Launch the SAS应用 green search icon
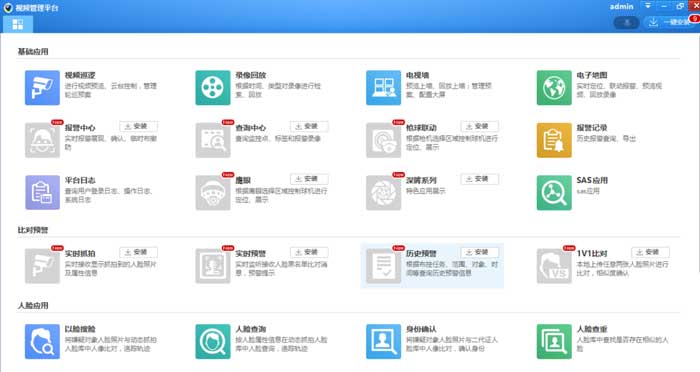The image size is (700, 372). 554,192
